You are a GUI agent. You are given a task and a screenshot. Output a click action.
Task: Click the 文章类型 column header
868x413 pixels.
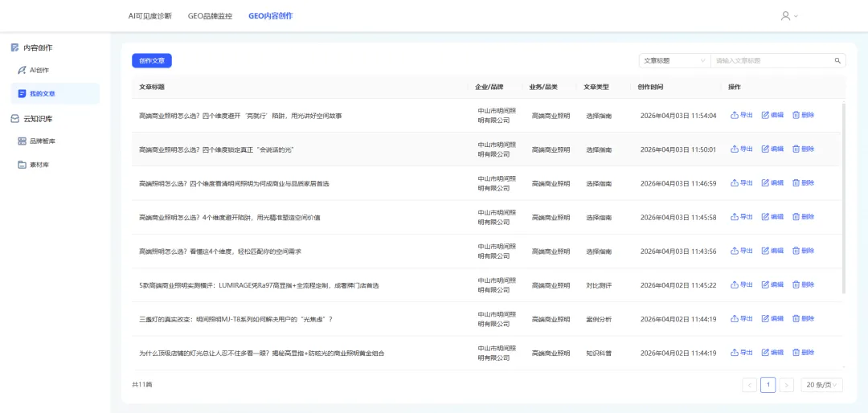tap(596, 87)
